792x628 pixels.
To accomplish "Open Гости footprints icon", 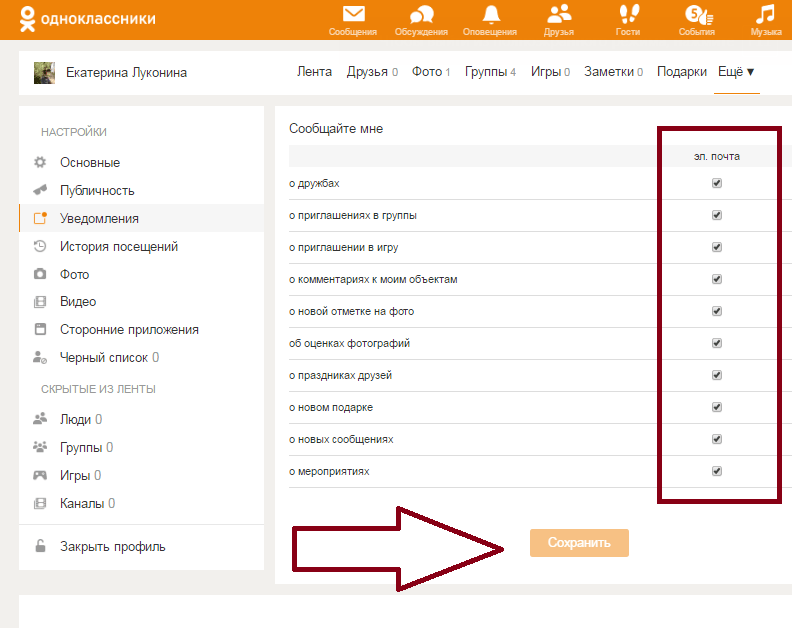I will point(629,14).
